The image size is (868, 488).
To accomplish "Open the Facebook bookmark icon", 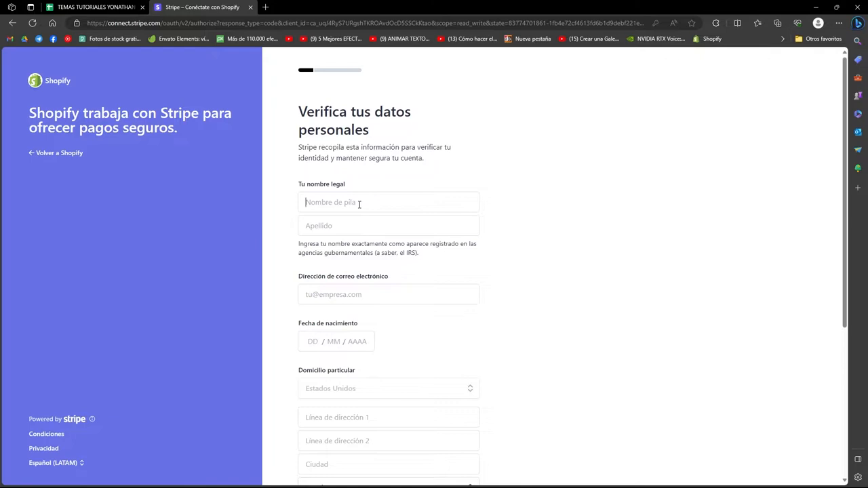I will point(53,39).
